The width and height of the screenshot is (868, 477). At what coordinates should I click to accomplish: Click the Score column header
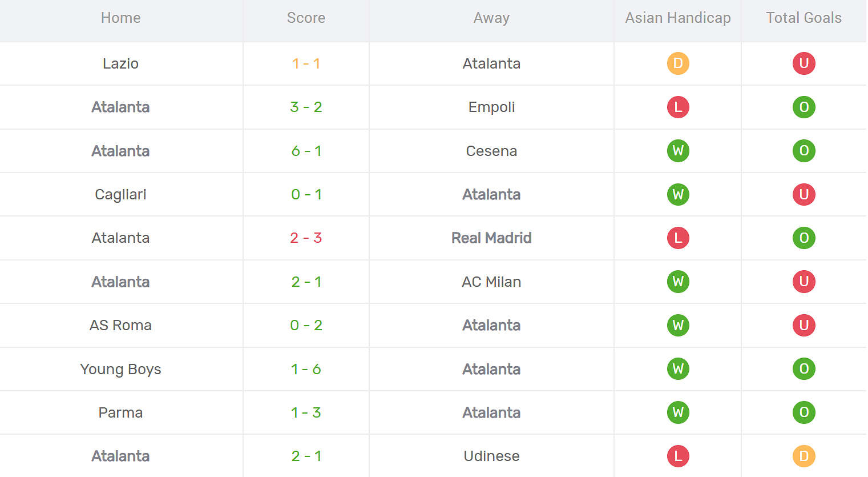306,18
